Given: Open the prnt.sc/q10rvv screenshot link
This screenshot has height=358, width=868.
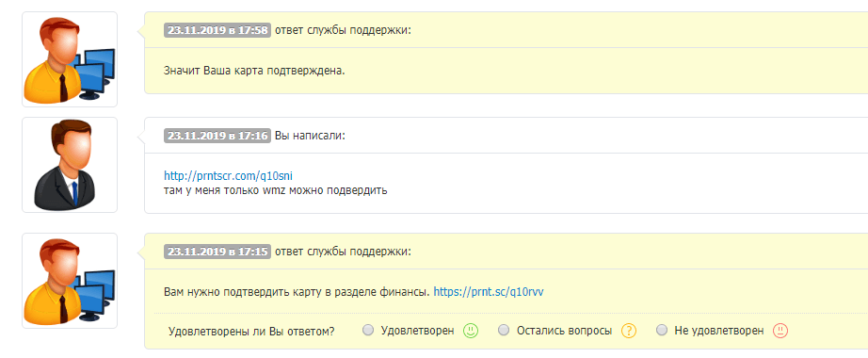Looking at the screenshot, I should point(489,291).
